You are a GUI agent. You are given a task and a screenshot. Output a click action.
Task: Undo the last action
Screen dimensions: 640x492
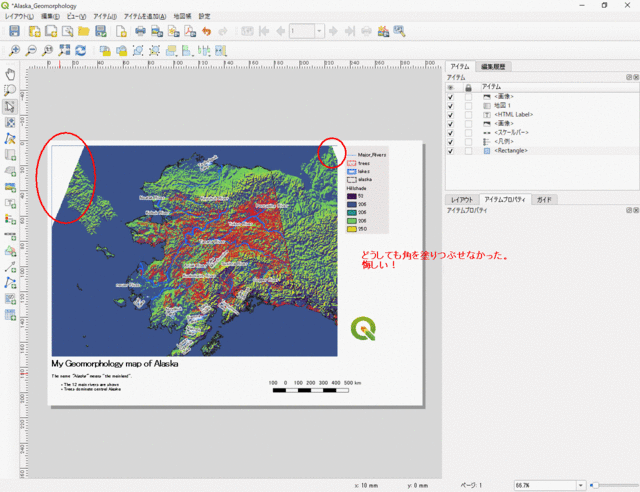tap(207, 31)
